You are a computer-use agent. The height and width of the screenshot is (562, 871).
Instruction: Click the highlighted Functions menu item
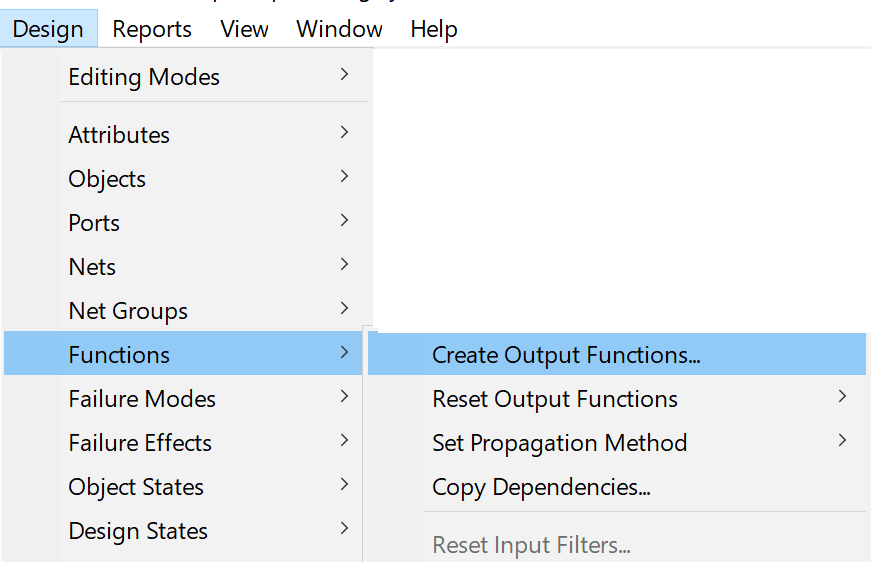pos(119,355)
